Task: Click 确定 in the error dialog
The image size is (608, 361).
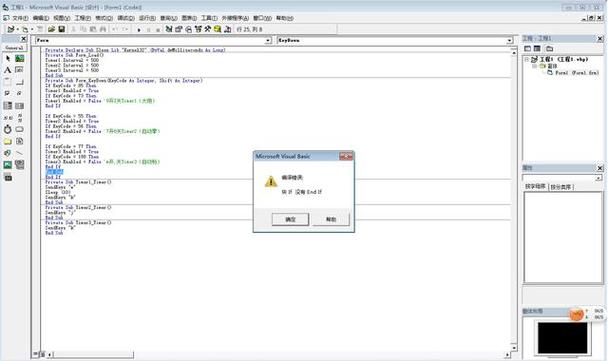Action: (290, 219)
